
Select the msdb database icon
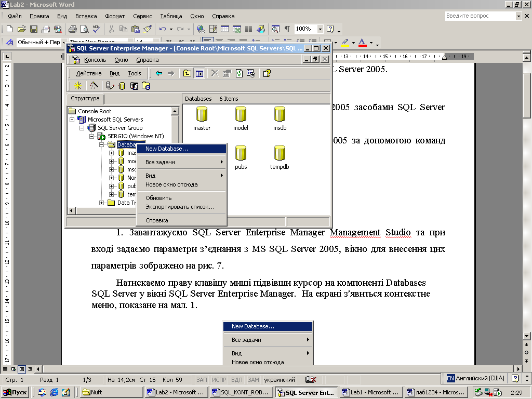[x=280, y=118]
